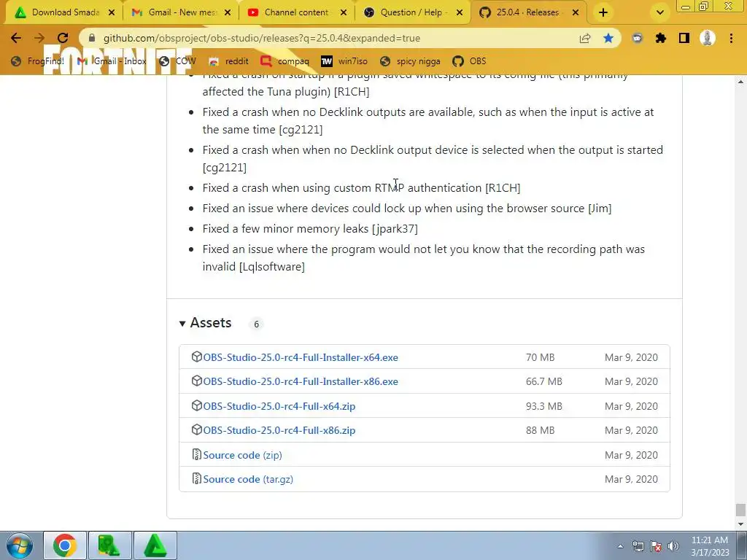This screenshot has width=747, height=560.
Task: Download OBS-Studio-25.0-rc4-Full-x86.zip
Action: 279,430
